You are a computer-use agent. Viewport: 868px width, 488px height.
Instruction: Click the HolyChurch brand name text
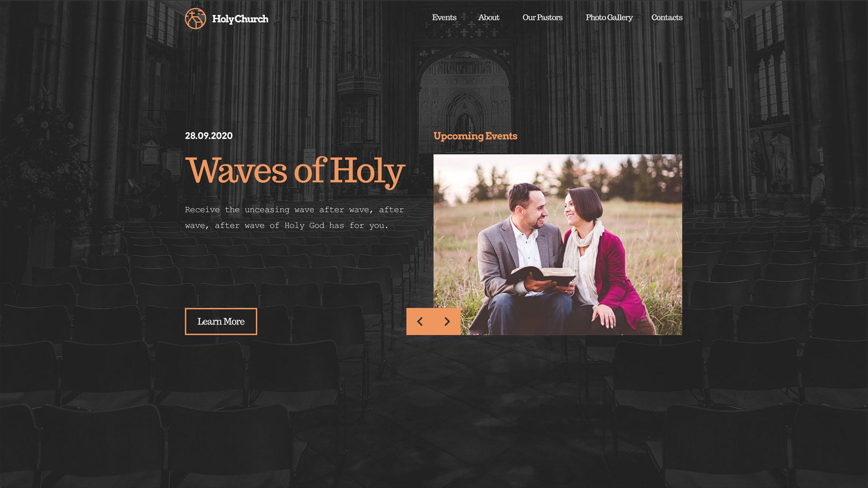pos(240,19)
